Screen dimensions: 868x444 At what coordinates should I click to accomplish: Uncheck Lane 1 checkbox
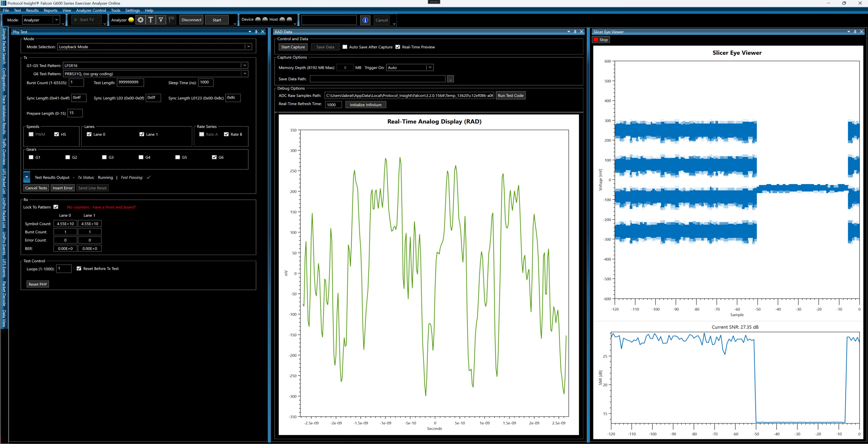(142, 134)
